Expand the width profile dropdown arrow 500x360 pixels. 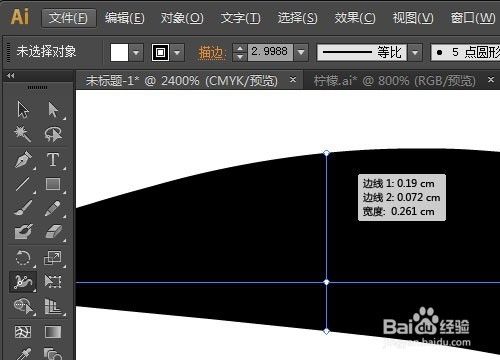coord(415,53)
